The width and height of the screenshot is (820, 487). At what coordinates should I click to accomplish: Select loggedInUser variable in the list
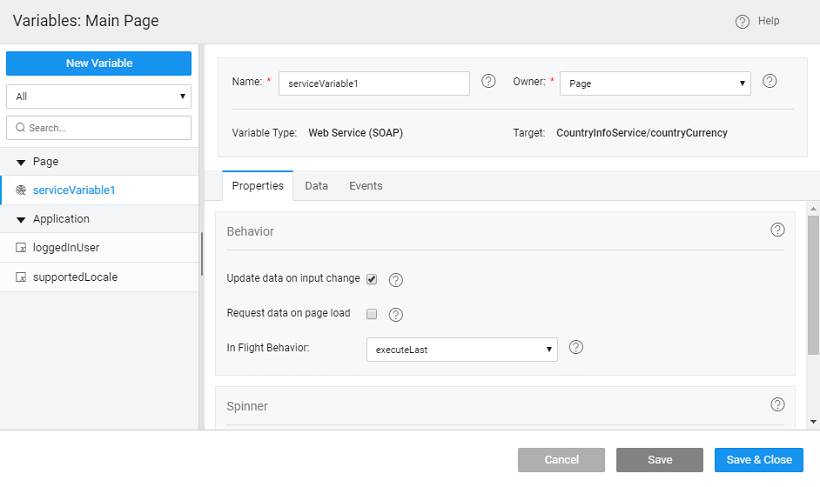(x=65, y=247)
